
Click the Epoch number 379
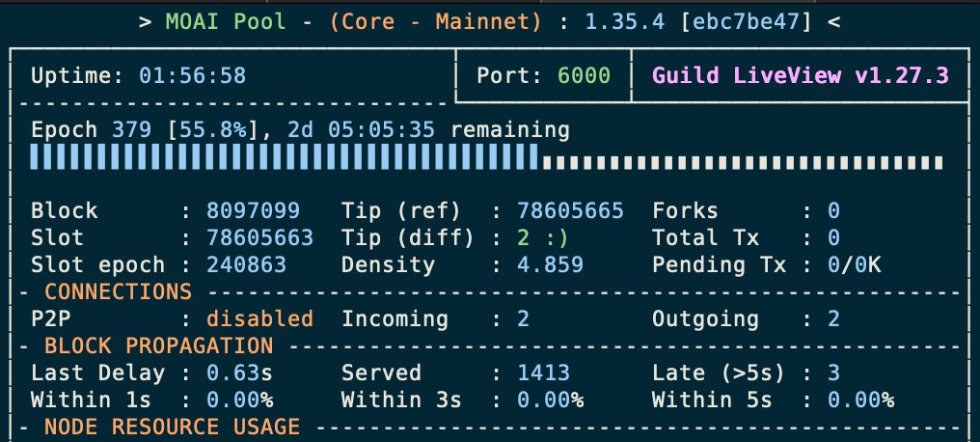pyautogui.click(x=131, y=130)
